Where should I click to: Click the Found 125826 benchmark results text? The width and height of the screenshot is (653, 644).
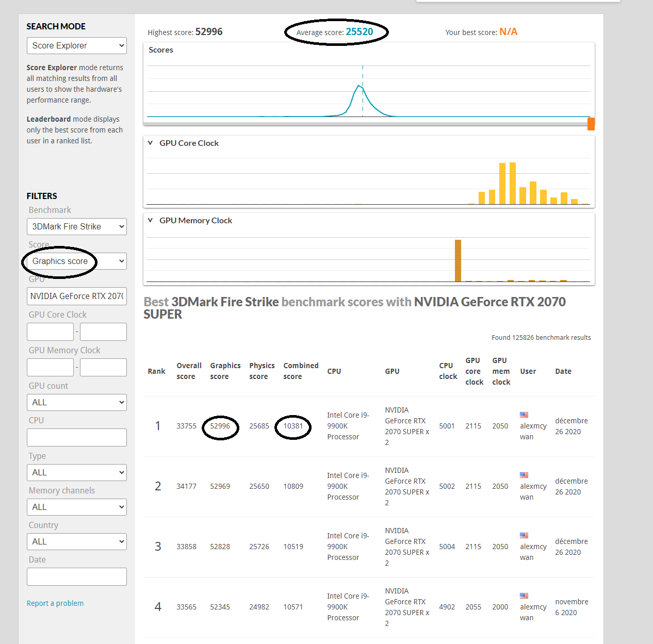(541, 337)
